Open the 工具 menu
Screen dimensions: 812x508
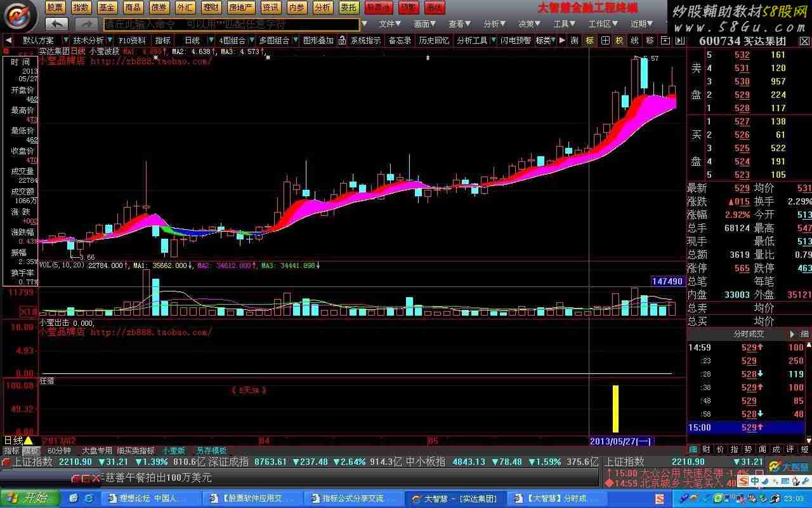coord(565,24)
